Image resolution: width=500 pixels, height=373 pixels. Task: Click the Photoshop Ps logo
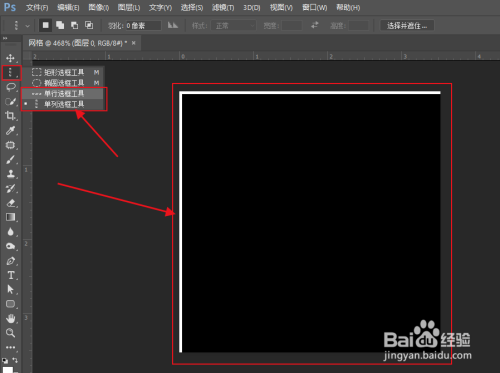pyautogui.click(x=10, y=7)
